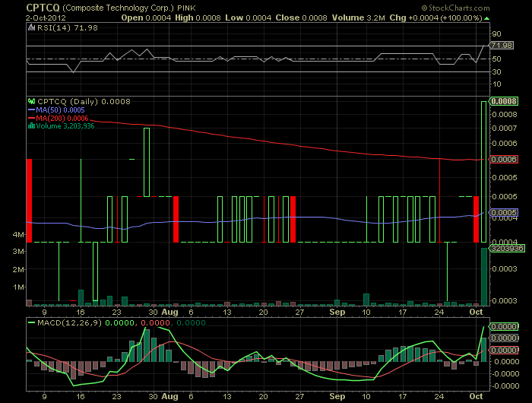Click the Sep label on price chart axis
Viewport: 532px width, 403px height.
coord(337,312)
